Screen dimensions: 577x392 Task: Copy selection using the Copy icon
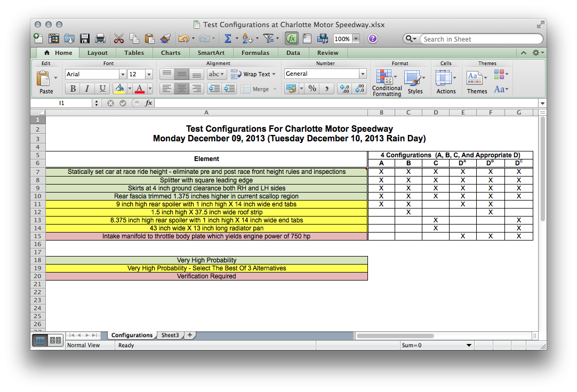point(134,38)
